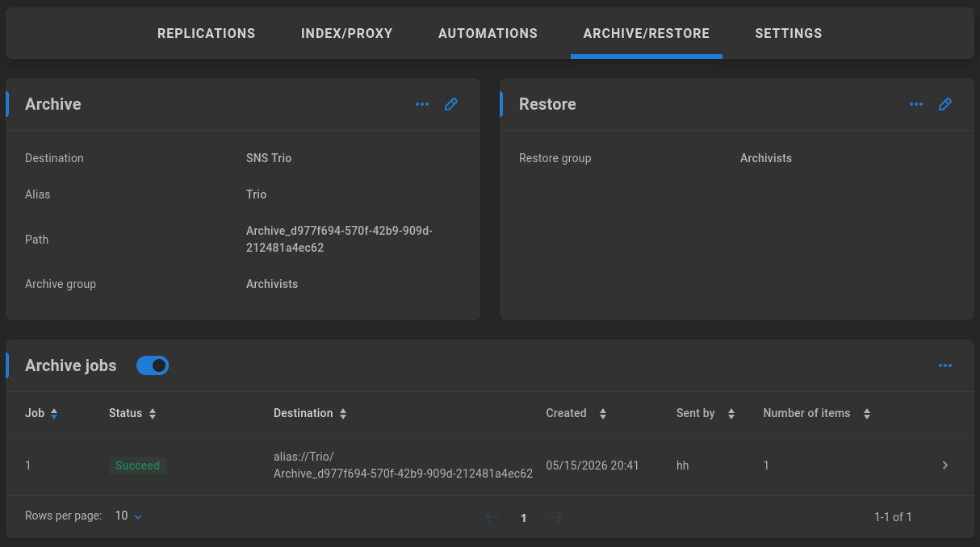Click the hh sent by cell

point(683,466)
